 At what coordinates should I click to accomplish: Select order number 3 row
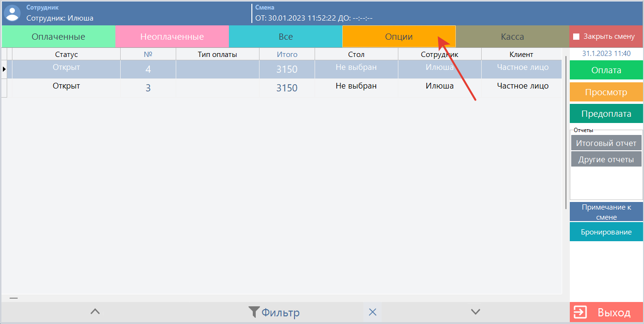click(148, 88)
